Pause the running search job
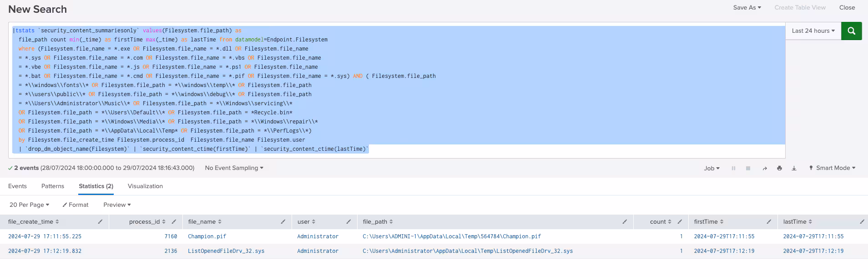868x277 pixels. 733,169
